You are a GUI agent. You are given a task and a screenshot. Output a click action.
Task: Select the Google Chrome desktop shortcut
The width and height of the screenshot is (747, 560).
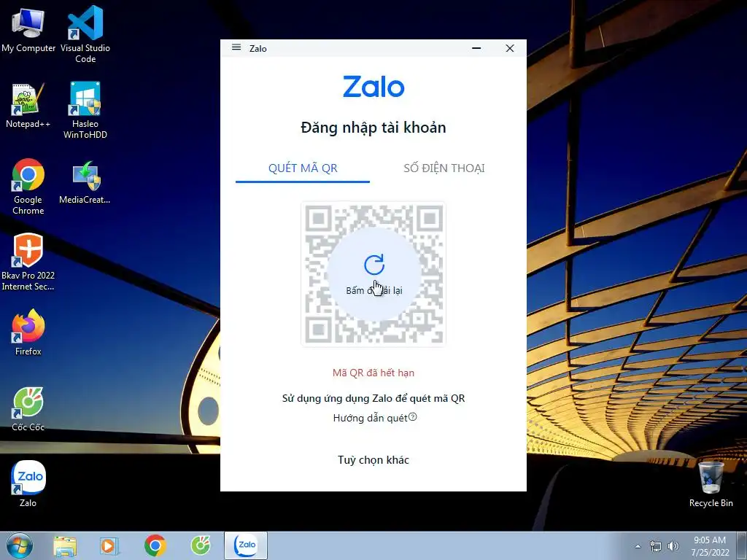(x=28, y=186)
